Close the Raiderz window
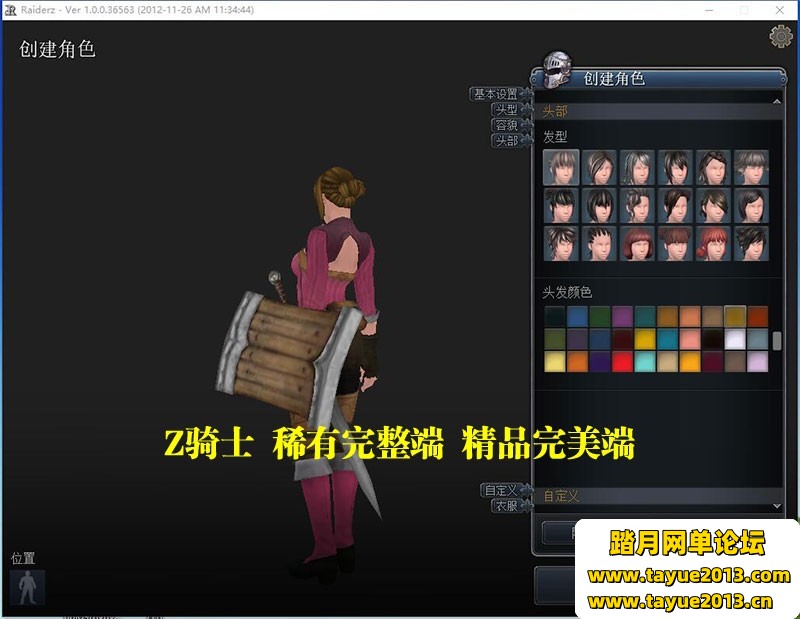 [x=780, y=10]
